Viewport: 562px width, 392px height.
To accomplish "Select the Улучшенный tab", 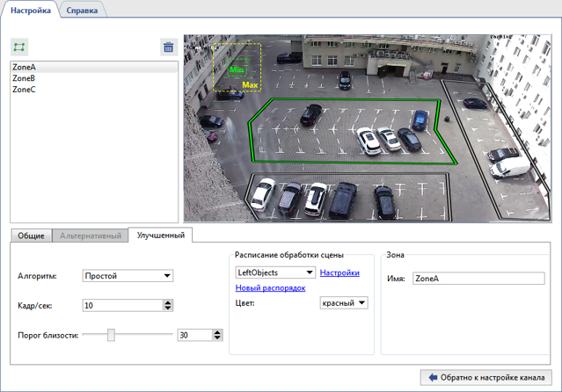I will (160, 236).
